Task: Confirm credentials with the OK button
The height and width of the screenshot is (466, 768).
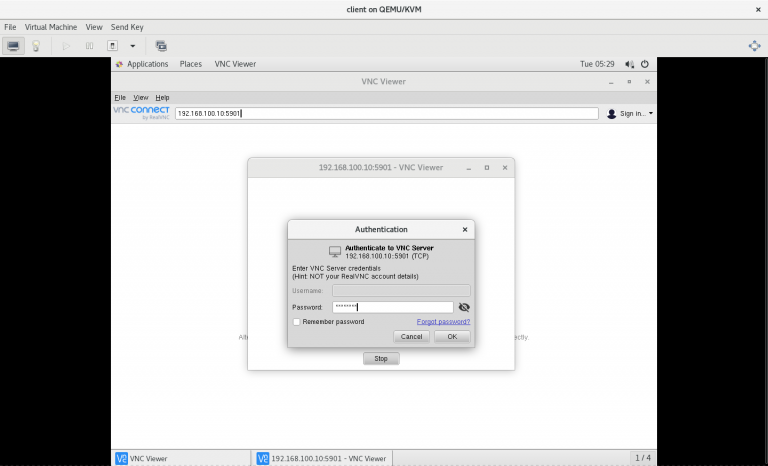Action: coord(452,337)
